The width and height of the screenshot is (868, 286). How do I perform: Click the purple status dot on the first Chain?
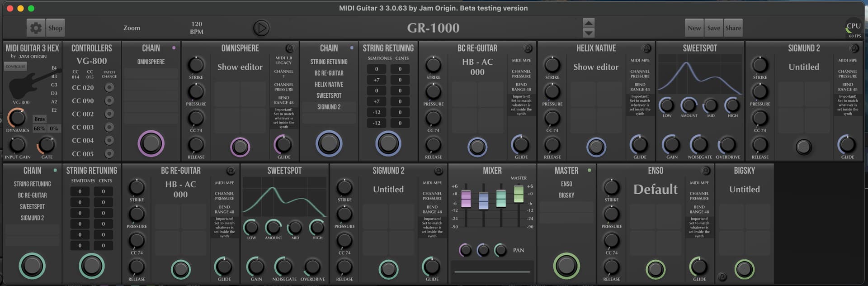pos(174,48)
